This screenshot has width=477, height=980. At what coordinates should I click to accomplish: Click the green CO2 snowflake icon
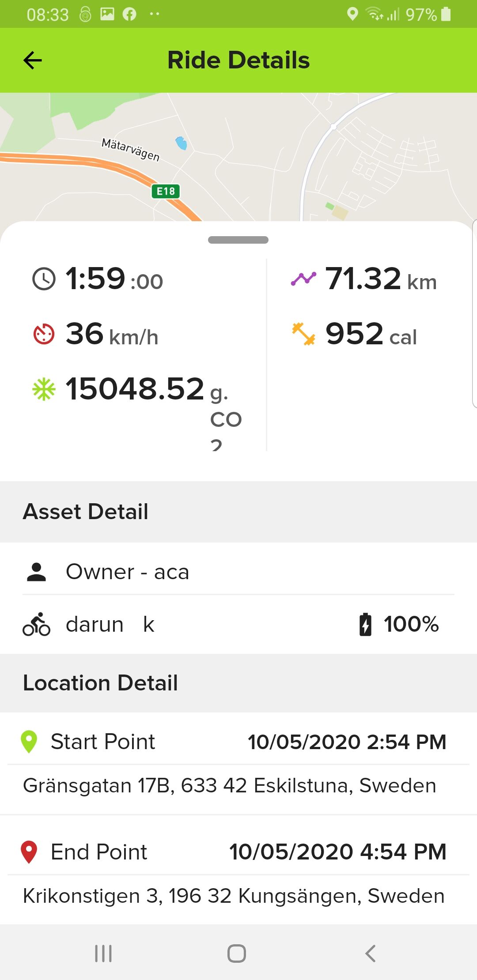click(x=44, y=389)
